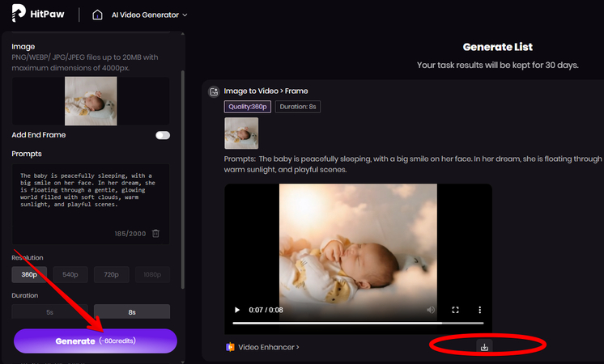Play the generated video
Viewport: 604px width, 364px height.
pyautogui.click(x=237, y=310)
